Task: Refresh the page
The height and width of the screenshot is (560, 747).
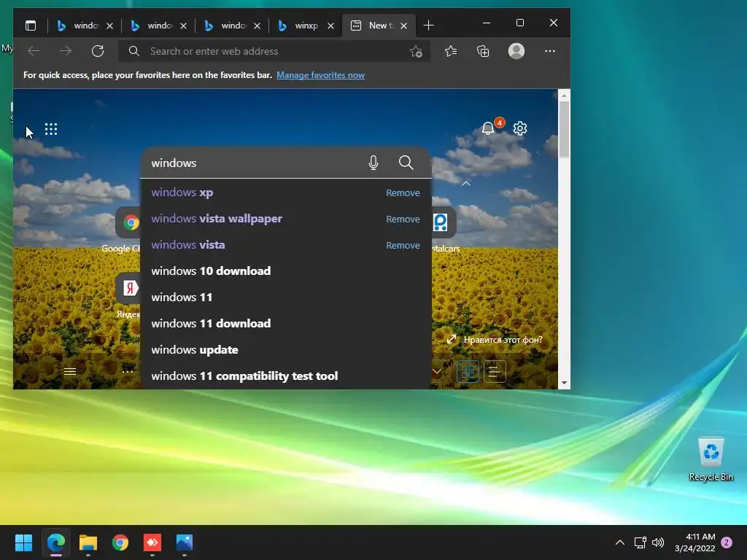Action: [98, 51]
